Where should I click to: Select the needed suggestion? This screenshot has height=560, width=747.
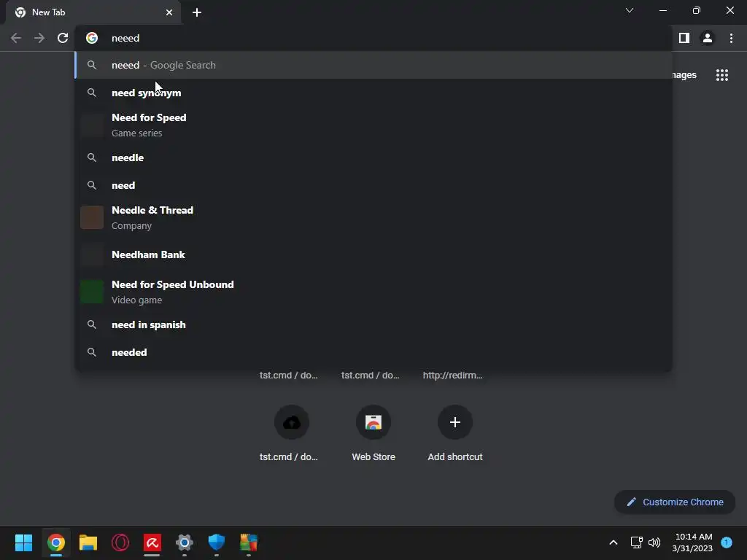coord(374,352)
